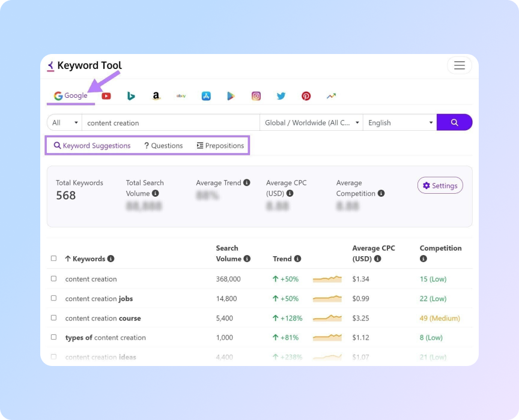Click the hamburger menu in the top right
519x420 pixels.
(x=460, y=65)
